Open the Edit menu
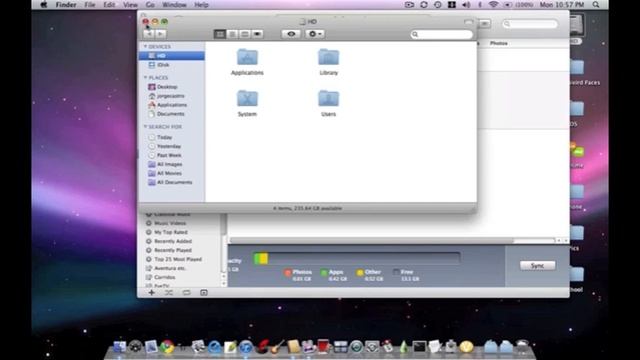 tap(109, 5)
